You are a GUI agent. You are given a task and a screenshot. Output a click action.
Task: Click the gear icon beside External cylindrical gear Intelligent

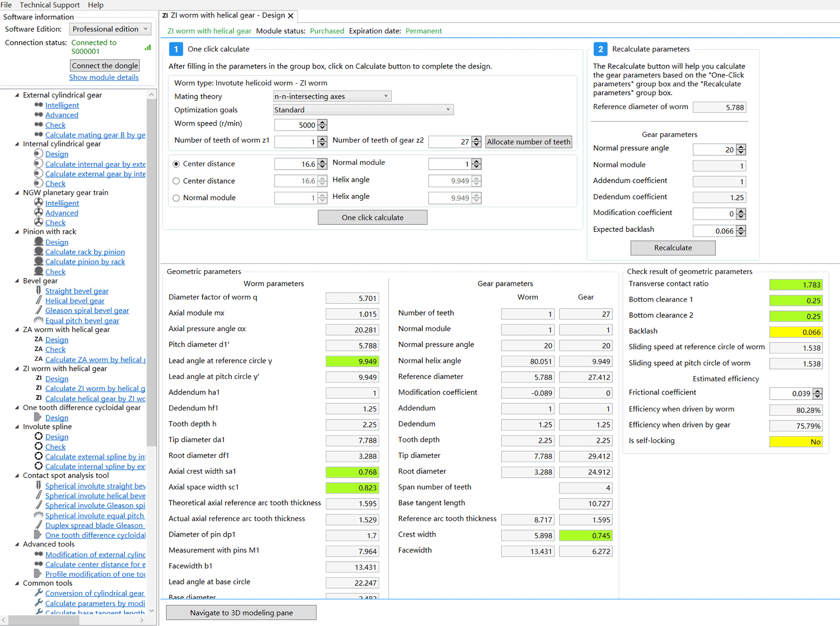(39, 105)
